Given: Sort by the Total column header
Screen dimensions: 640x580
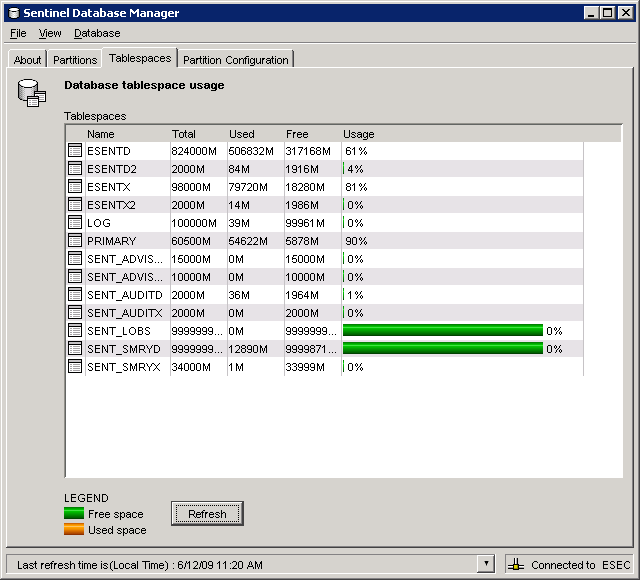Looking at the screenshot, I should point(183,134).
